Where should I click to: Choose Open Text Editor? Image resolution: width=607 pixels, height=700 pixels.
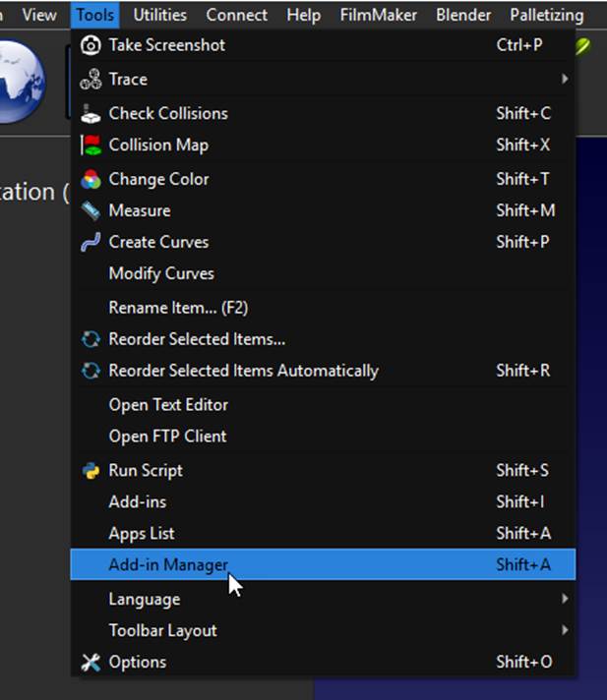168,405
